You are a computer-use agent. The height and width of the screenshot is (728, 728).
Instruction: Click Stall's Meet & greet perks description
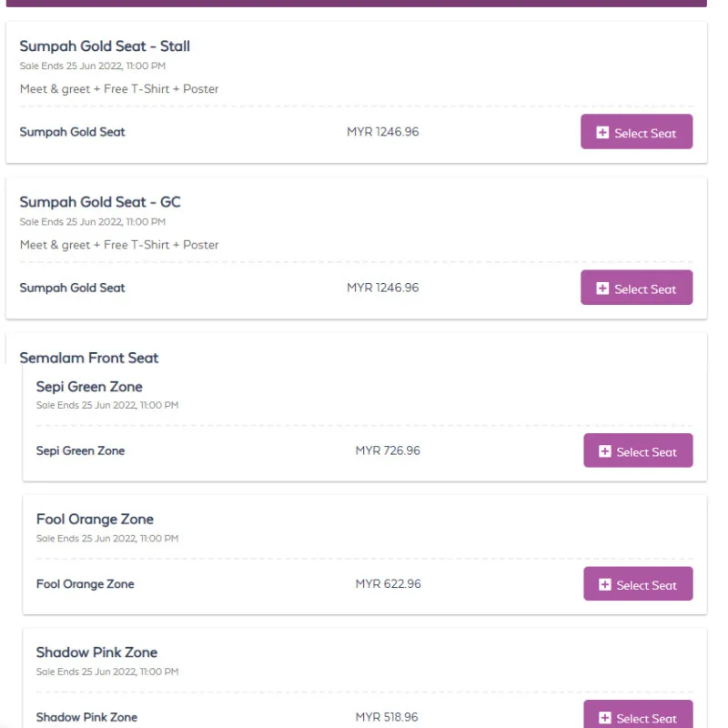[119, 89]
